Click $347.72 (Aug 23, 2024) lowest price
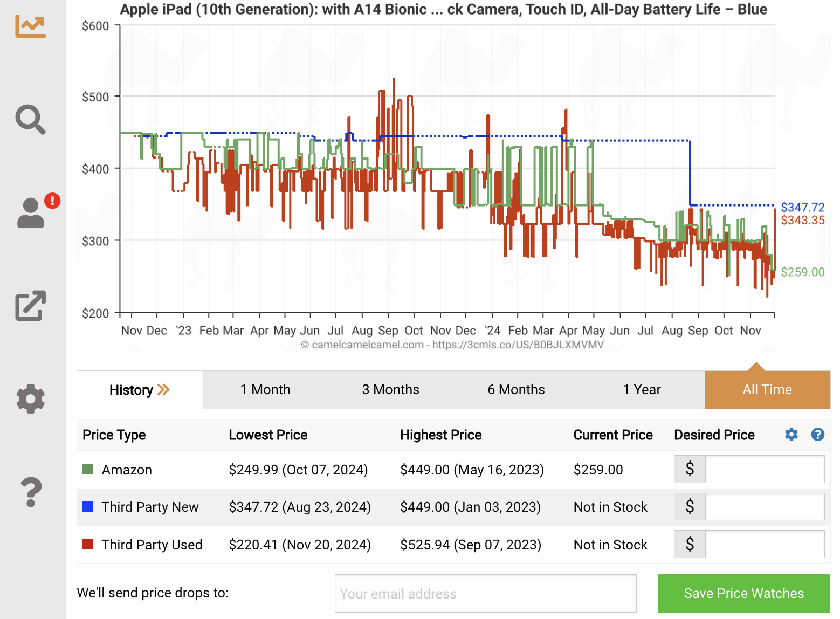The height and width of the screenshot is (619, 840). click(x=300, y=507)
